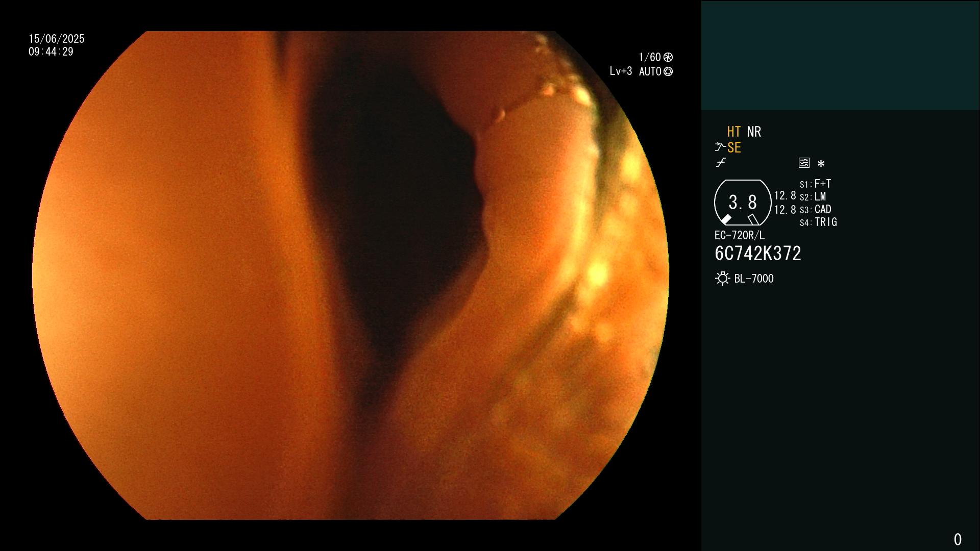Image resolution: width=980 pixels, height=551 pixels.
Task: Click the empty picture-in-picture panel
Action: pos(840,55)
